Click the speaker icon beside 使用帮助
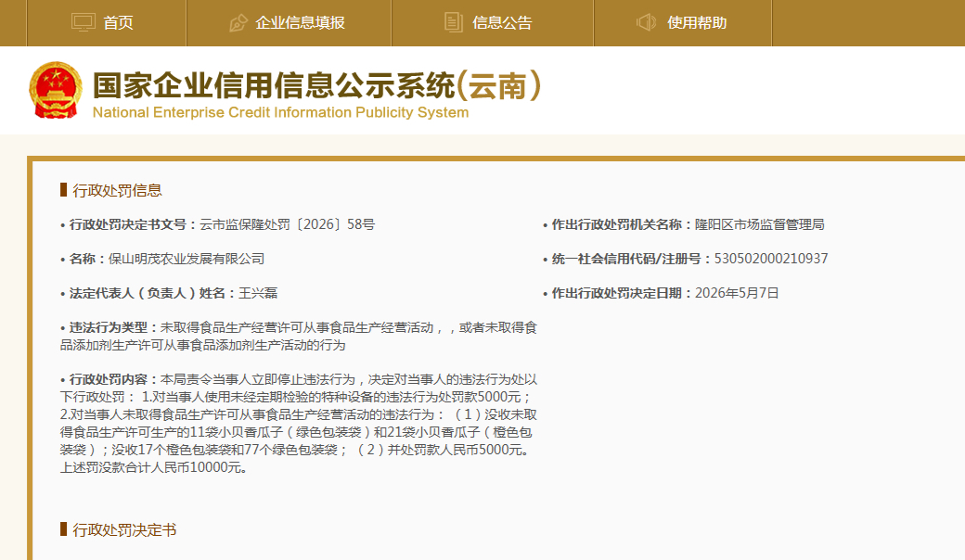965x560 pixels. pyautogui.click(x=646, y=23)
